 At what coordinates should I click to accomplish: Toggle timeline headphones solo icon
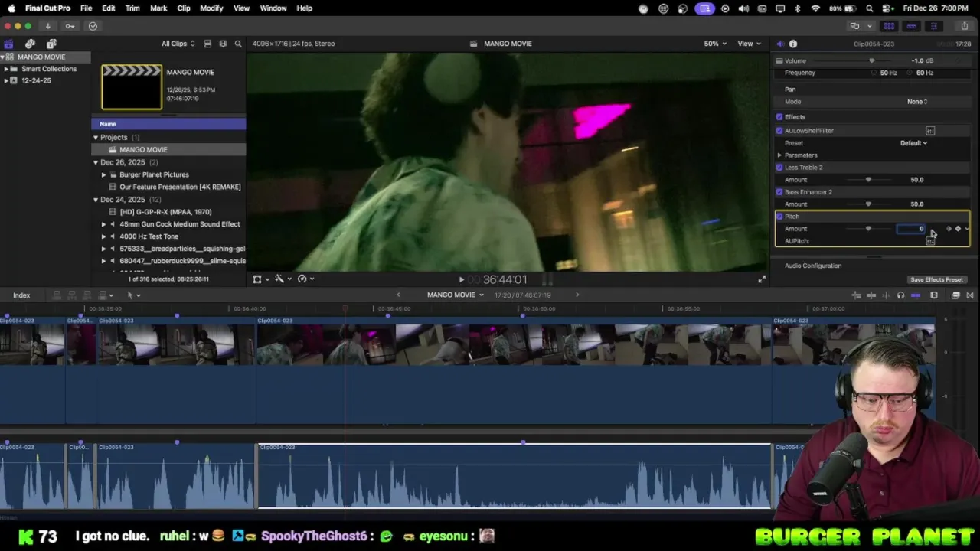click(x=900, y=295)
